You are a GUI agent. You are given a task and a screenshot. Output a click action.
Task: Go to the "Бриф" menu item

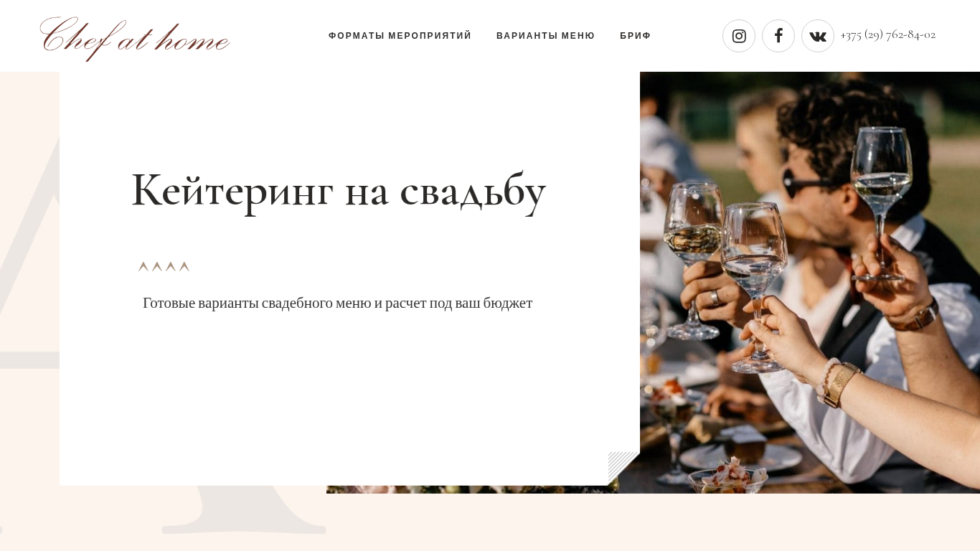pos(636,36)
